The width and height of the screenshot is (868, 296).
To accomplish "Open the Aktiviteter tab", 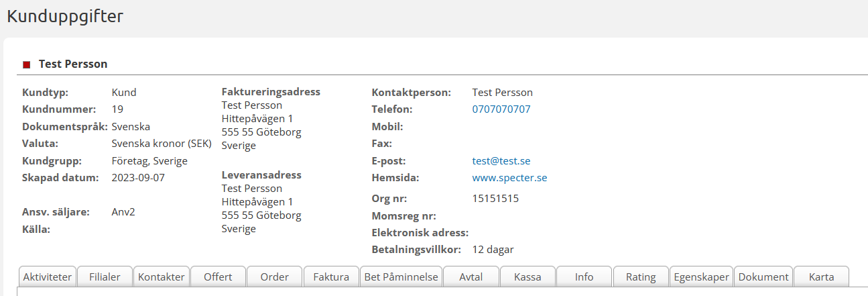I will 48,277.
